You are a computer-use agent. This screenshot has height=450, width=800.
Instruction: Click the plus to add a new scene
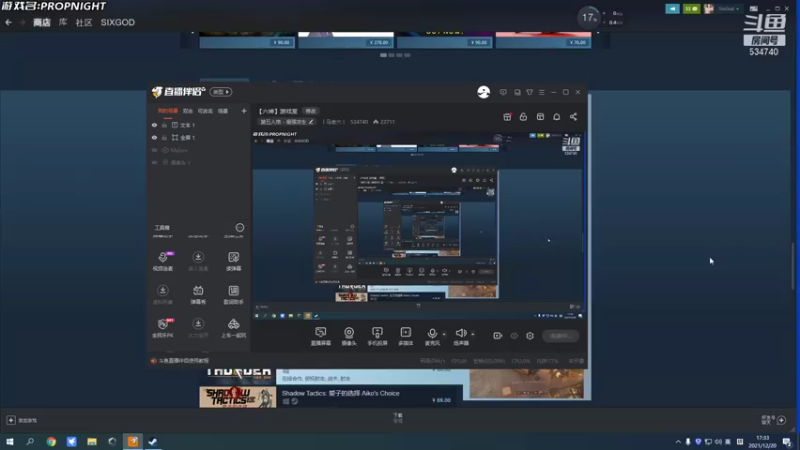pyautogui.click(x=244, y=111)
